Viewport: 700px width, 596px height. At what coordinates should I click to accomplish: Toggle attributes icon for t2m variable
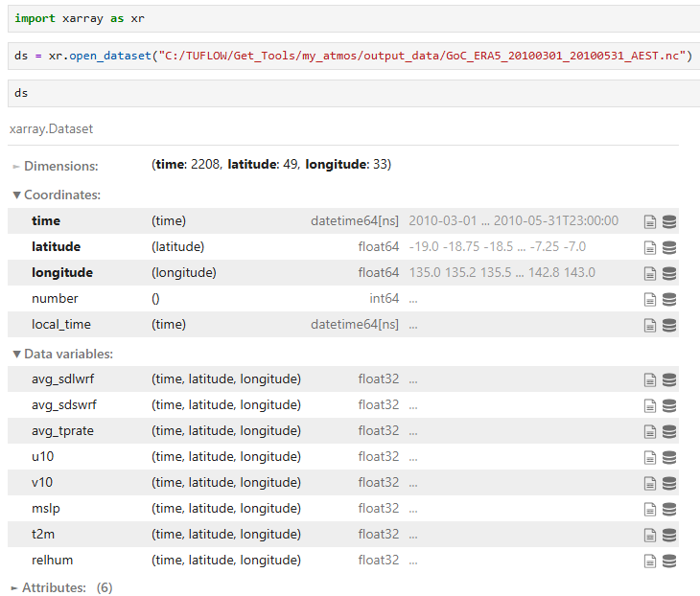[x=650, y=535]
